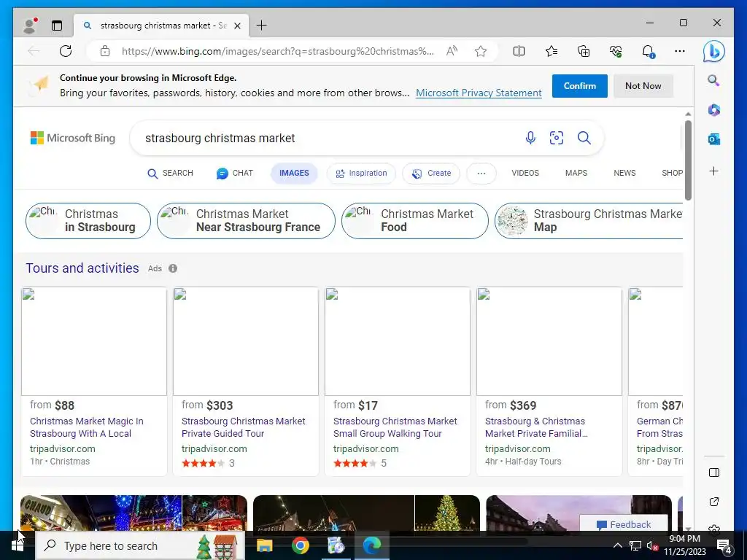The image size is (747, 560).
Task: Open Inspiration feed
Action: [x=361, y=174]
